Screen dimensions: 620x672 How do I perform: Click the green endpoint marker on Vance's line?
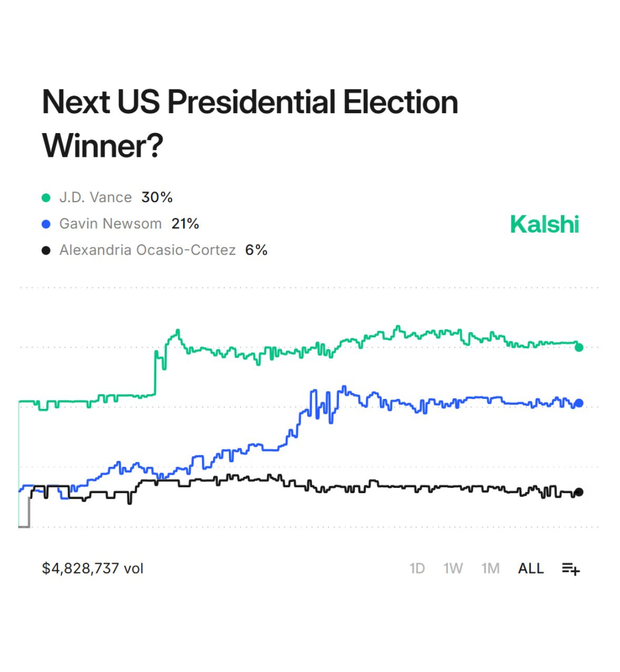coord(579,347)
